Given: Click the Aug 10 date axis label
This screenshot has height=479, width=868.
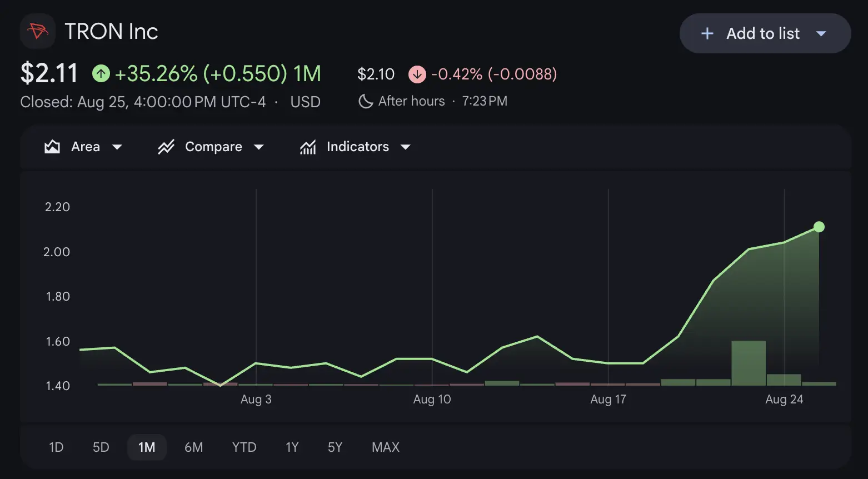Looking at the screenshot, I should tap(432, 400).
